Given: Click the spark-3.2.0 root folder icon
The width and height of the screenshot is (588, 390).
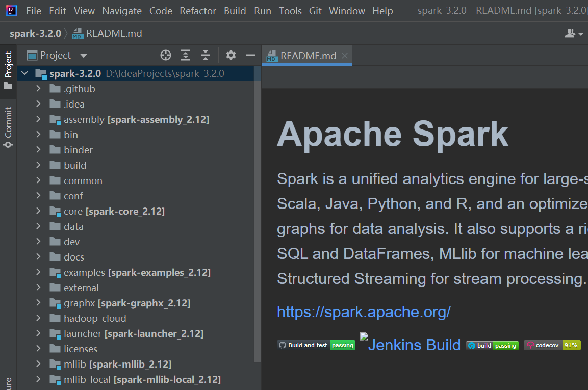Looking at the screenshot, I should [41, 74].
